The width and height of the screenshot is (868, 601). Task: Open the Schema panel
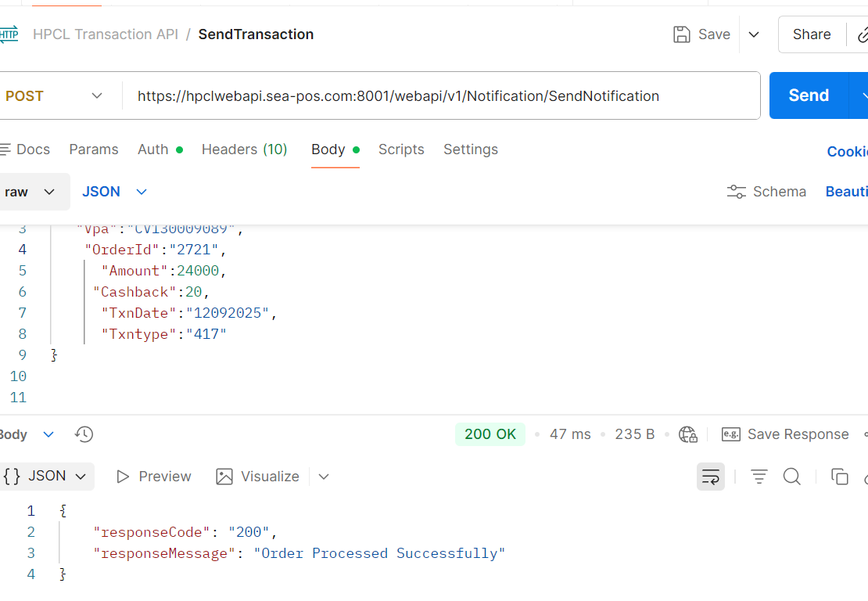click(766, 192)
